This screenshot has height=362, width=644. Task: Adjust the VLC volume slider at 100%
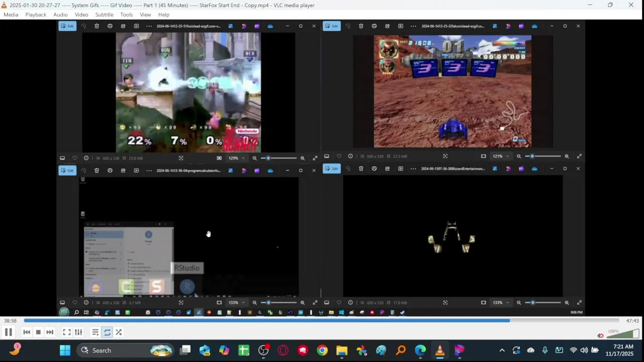(623, 334)
